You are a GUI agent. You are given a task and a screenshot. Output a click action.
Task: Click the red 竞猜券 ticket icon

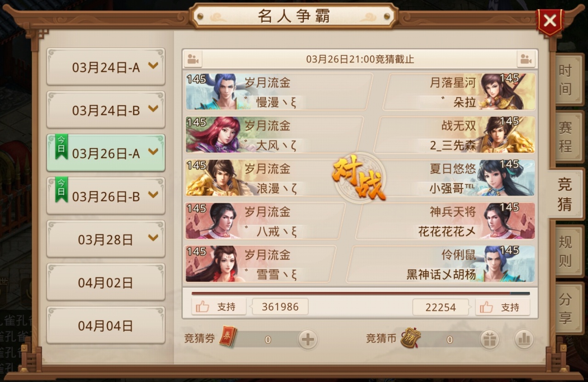pyautogui.click(x=228, y=336)
